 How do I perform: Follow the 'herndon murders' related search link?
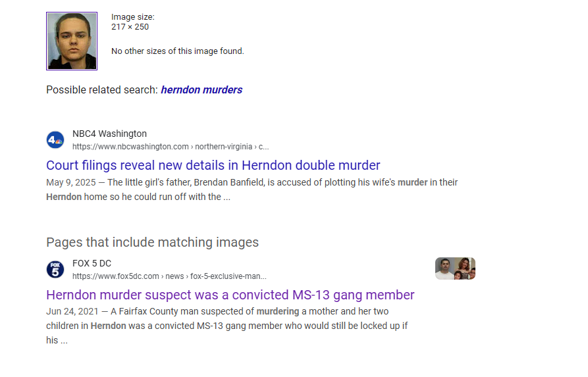point(201,90)
